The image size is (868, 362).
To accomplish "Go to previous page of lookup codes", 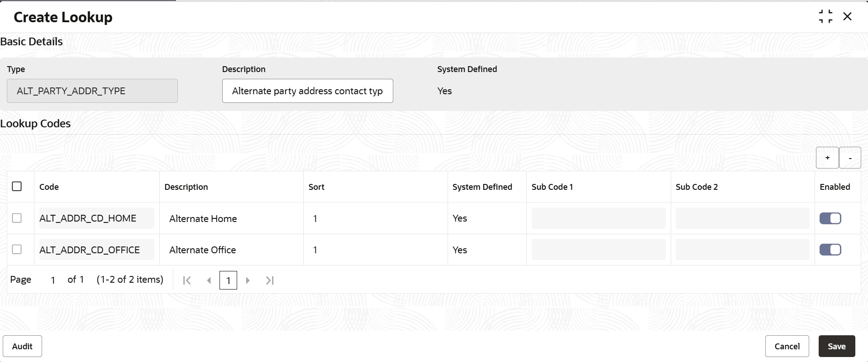I will 209,280.
